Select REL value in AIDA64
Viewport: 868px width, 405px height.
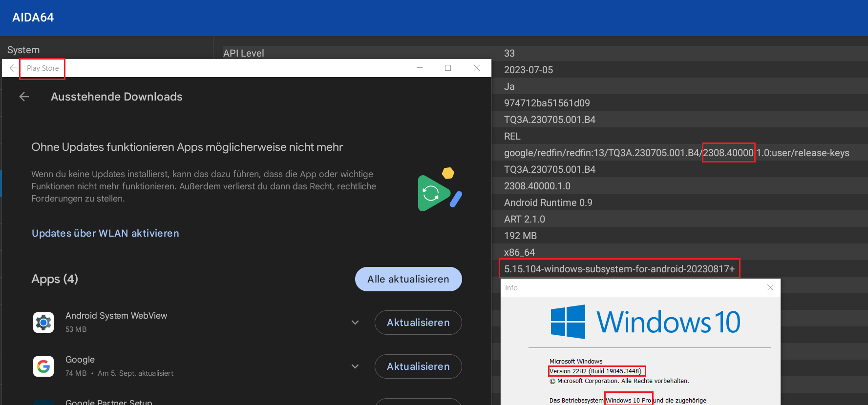[512, 136]
